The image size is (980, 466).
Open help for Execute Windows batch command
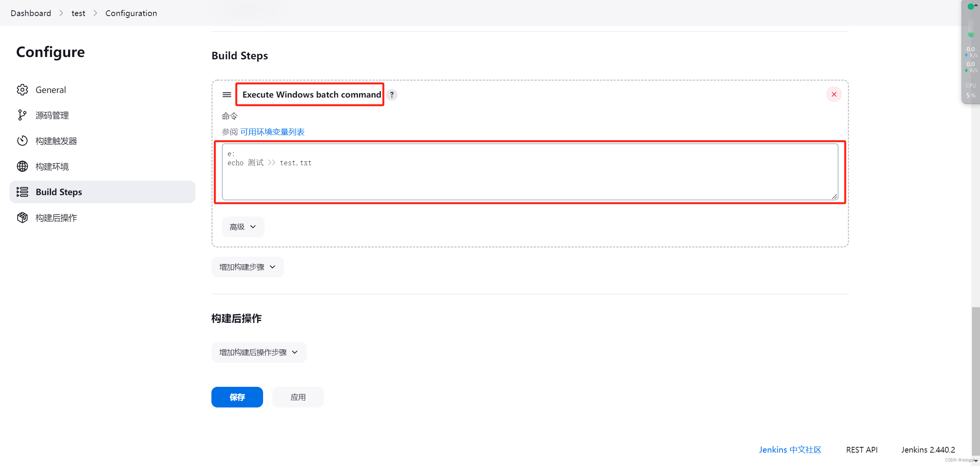point(392,95)
